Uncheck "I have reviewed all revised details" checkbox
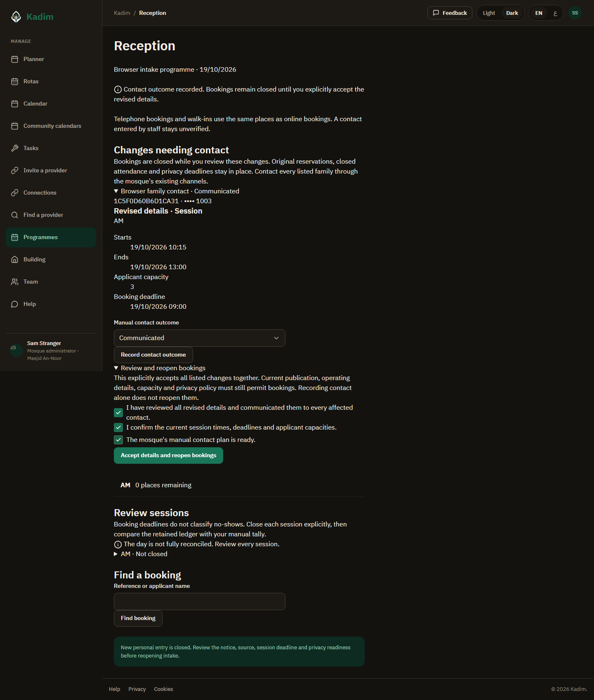The width and height of the screenshot is (594, 700). (x=118, y=413)
